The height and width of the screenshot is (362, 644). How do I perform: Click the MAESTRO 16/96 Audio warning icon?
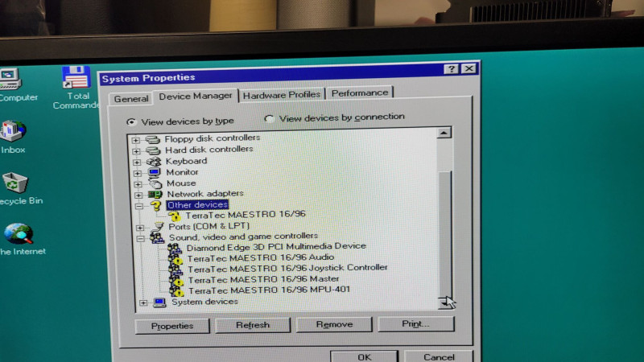pos(175,259)
